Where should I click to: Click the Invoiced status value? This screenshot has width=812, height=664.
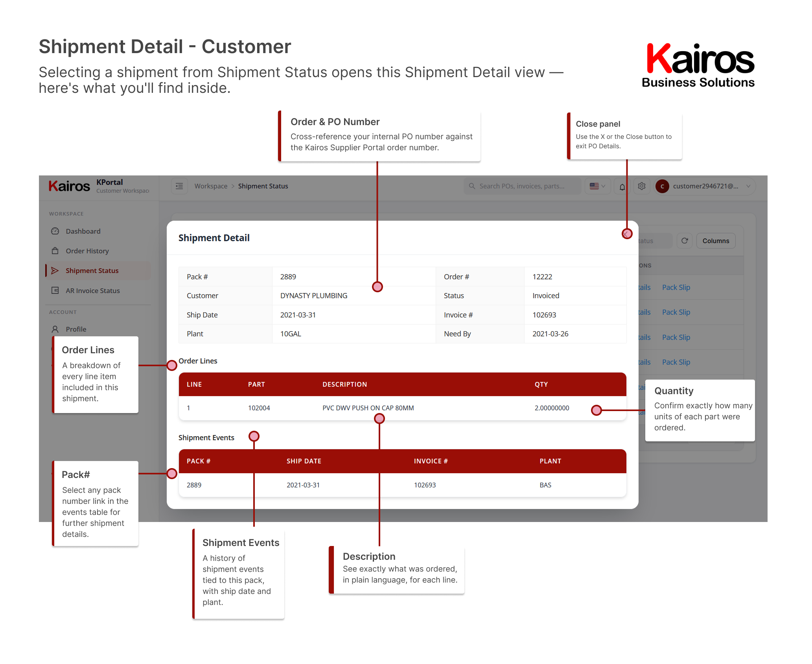(x=546, y=296)
